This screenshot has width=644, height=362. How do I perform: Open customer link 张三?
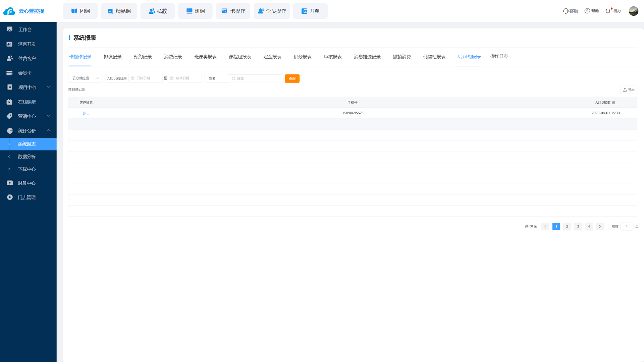(x=86, y=113)
